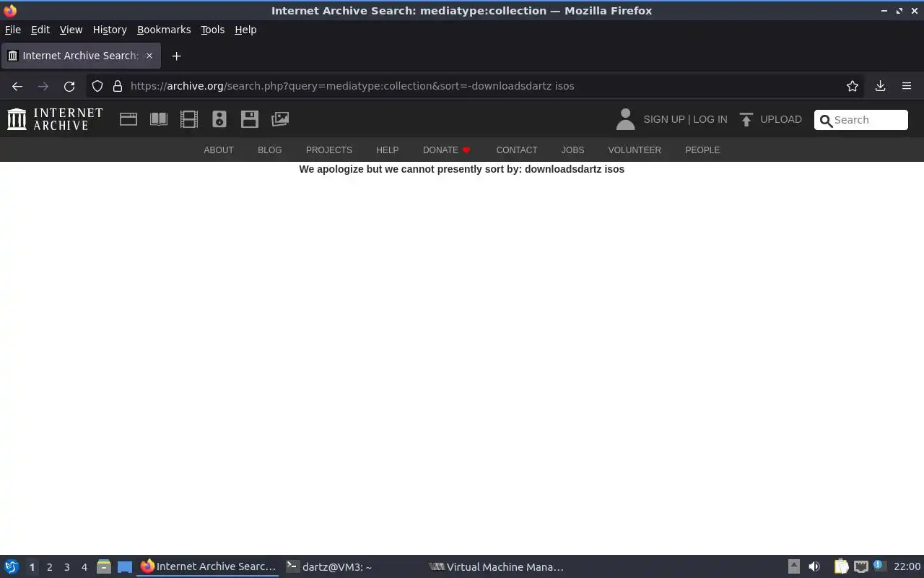Open the Help menu in Firefox
Image resolution: width=924 pixels, height=578 pixels.
pyautogui.click(x=245, y=30)
